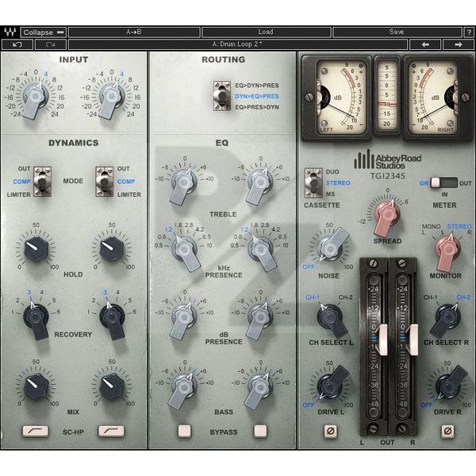Click the right INPUT gain knob
The image size is (476, 476).
tap(111, 98)
